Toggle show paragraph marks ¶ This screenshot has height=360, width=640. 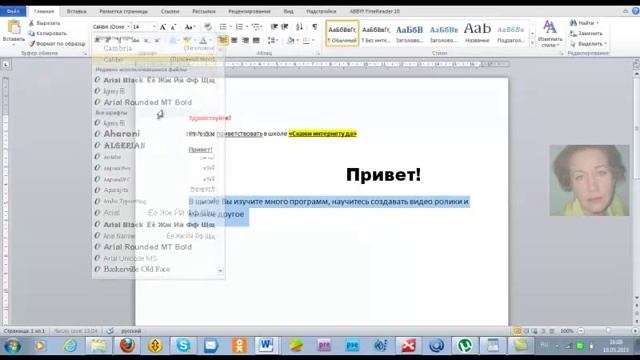[315, 27]
